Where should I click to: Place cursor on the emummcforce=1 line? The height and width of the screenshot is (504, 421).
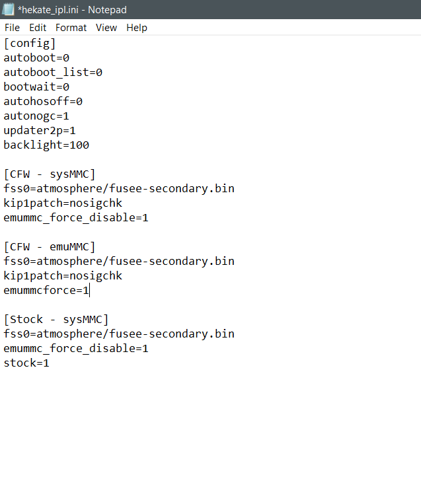(x=46, y=290)
